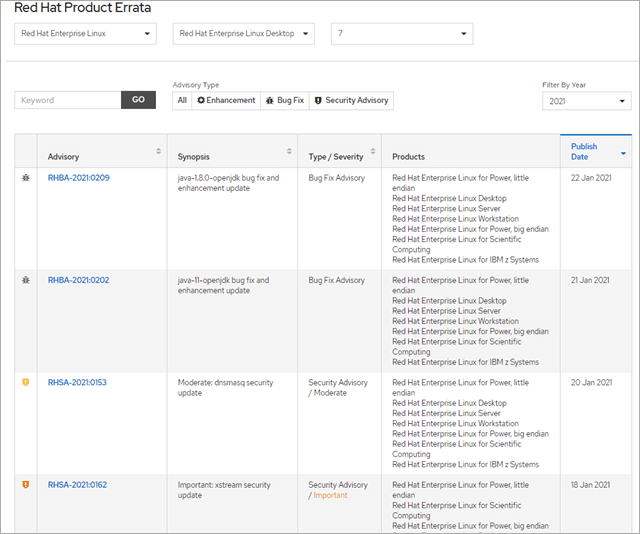640x534 pixels.
Task: Filter advisories by Security Advisory
Action: point(351,100)
